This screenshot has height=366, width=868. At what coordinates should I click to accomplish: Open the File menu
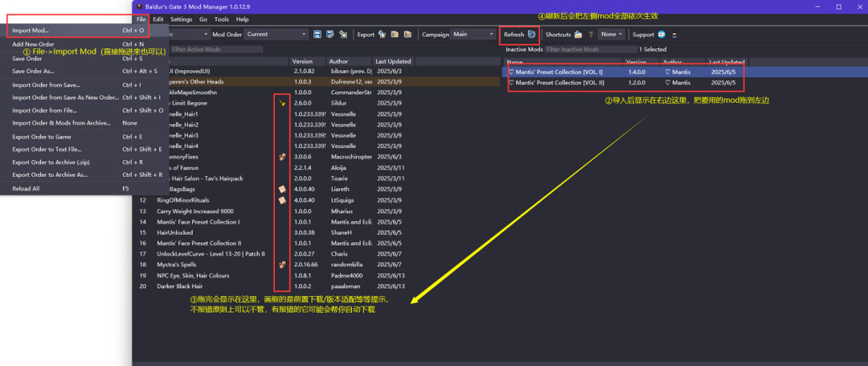pos(141,19)
